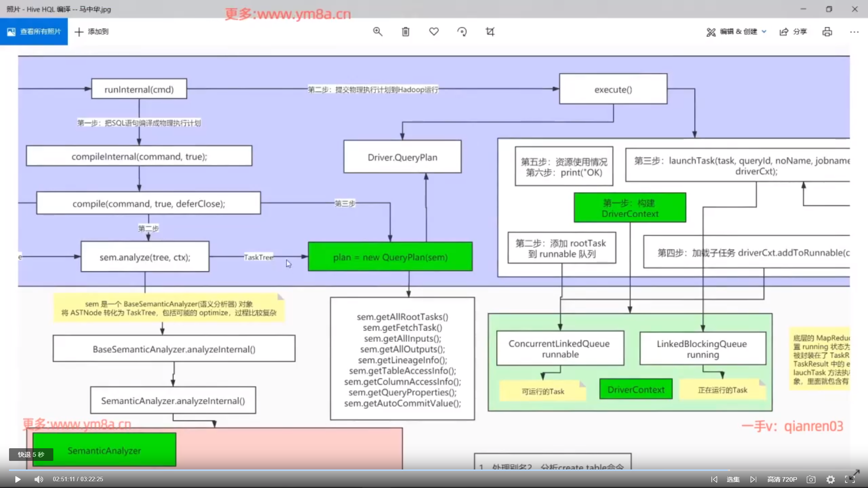Play the video
Image resolution: width=868 pixels, height=488 pixels.
pyautogui.click(x=18, y=479)
